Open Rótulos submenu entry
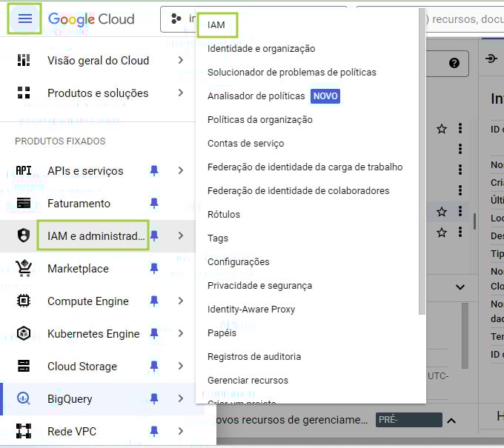 [x=224, y=215]
